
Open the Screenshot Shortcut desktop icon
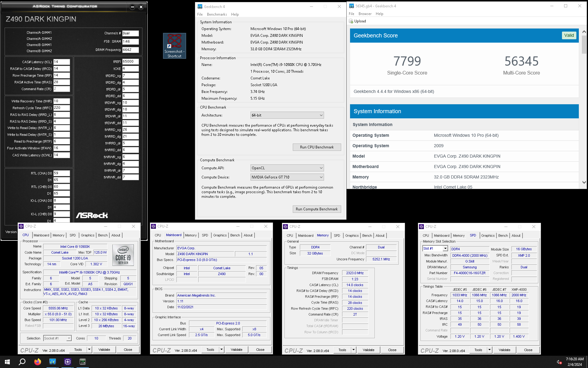point(174,46)
